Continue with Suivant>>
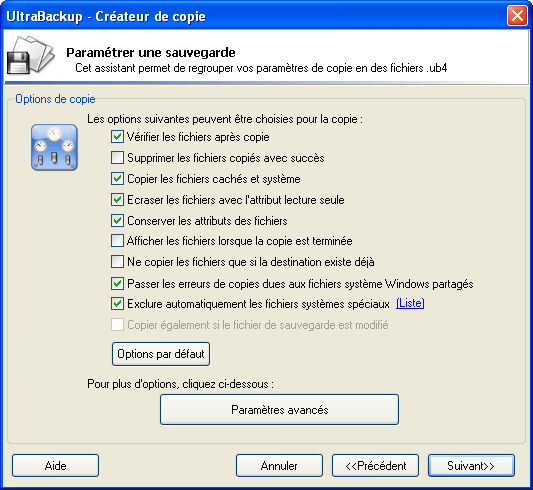This screenshot has height=490, width=533. click(x=471, y=466)
